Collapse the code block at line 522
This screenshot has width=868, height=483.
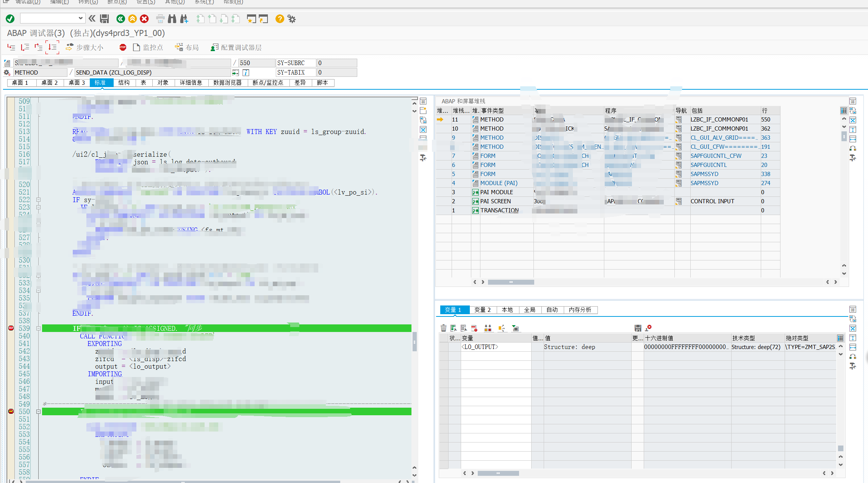coord(38,199)
